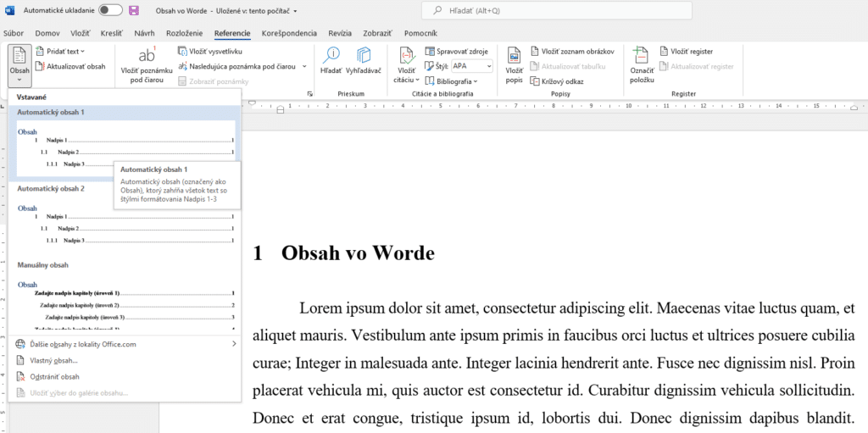Click Vložiť zoznam obrázkov
Viewport: 868px width, 433px height.
572,52
